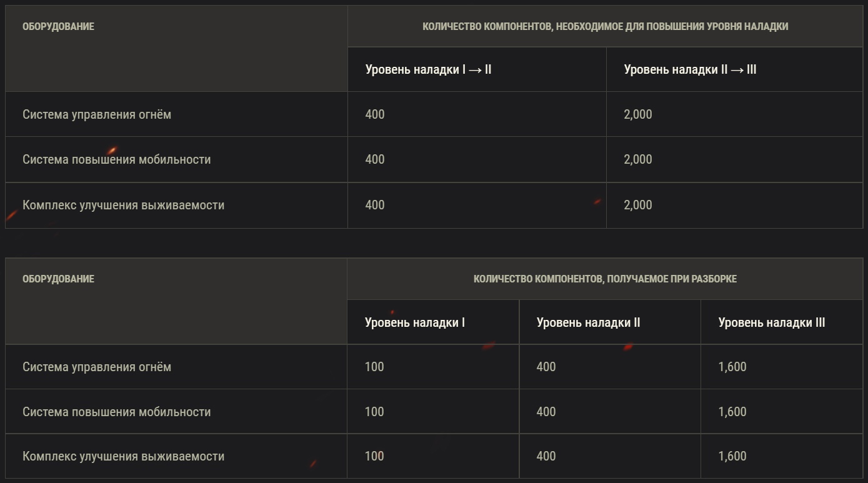Image resolution: width=868 pixels, height=483 pixels.
Task: Select the 'Уровень наладки III' disassembly column header
Action: [771, 322]
